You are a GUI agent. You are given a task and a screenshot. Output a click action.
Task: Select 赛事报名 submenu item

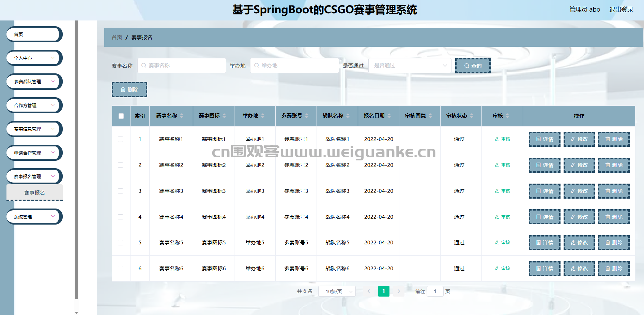pyautogui.click(x=34, y=193)
